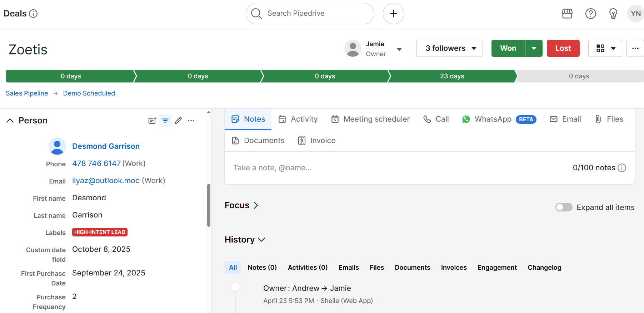644x313 pixels.
Task: Click the HIGH-INTENT LEAD label
Action: 100,232
